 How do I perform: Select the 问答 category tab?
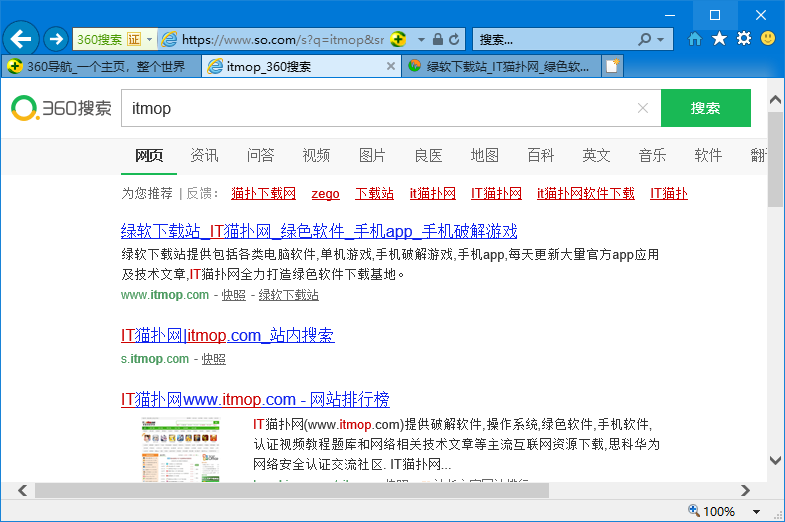click(260, 156)
